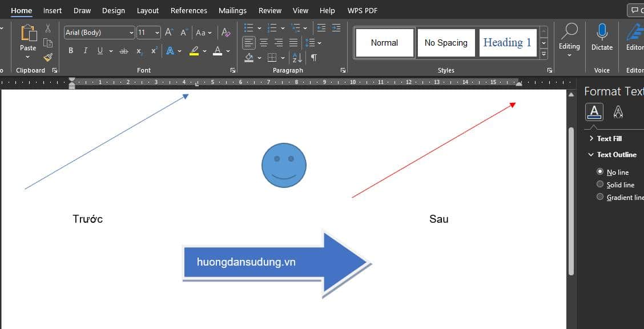Toggle bold formatting
This screenshot has height=329, width=644.
(71, 51)
